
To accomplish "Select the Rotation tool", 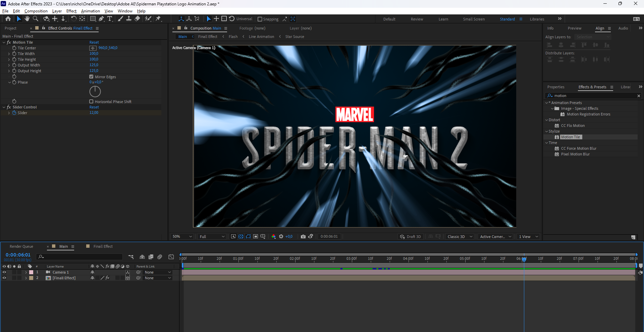I will tap(73, 19).
